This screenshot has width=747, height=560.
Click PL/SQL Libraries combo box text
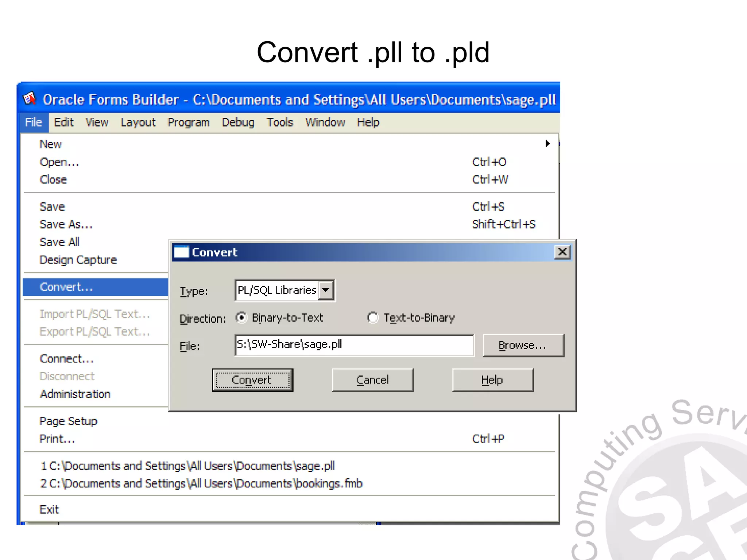(277, 290)
